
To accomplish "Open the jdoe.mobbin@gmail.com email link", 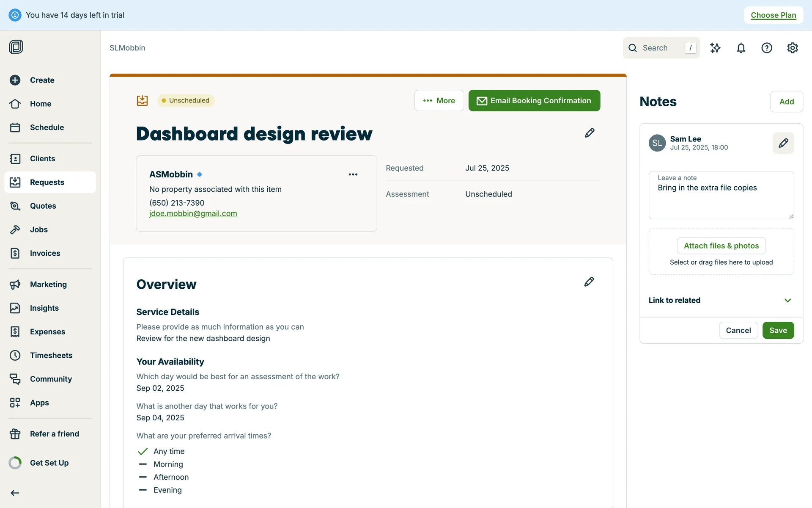I will [x=193, y=214].
